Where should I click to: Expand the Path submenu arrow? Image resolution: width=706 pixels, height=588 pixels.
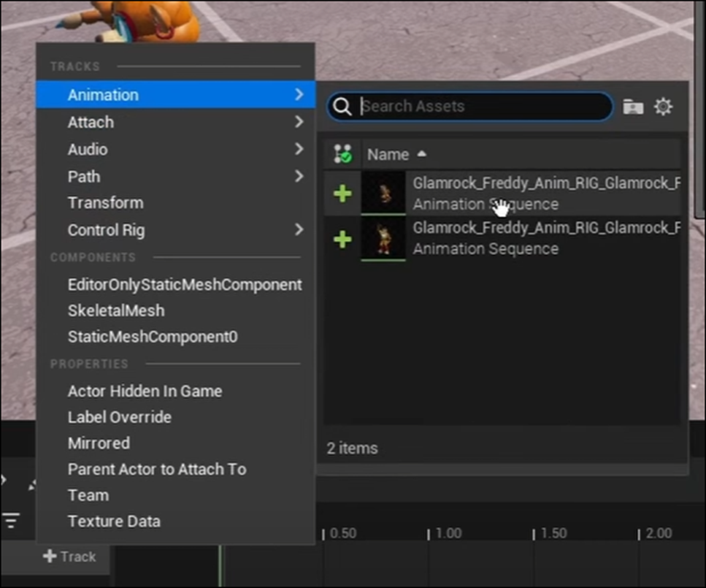(x=299, y=176)
